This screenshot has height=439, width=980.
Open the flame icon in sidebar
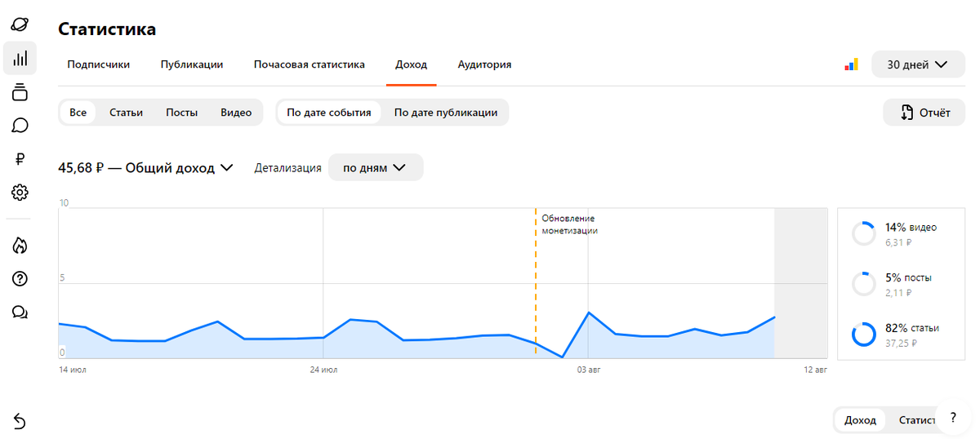[20, 245]
